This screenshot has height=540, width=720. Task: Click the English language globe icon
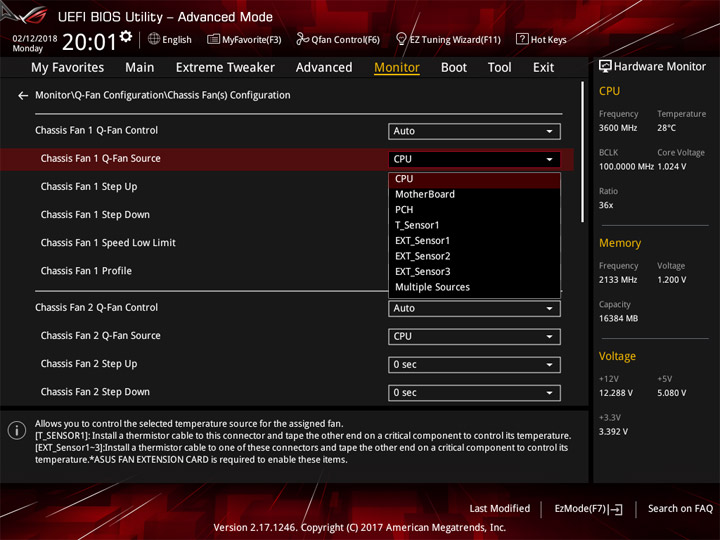[154, 39]
